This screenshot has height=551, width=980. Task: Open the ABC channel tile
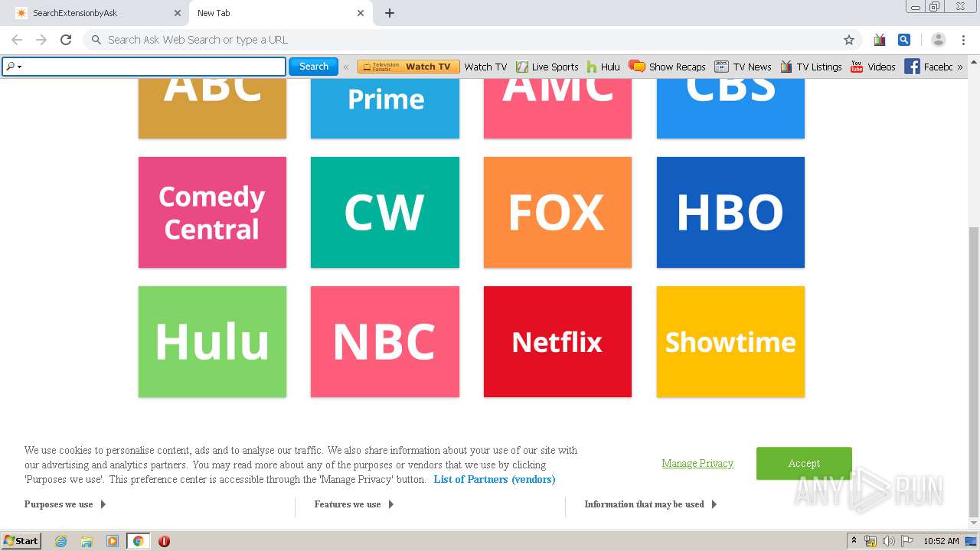click(212, 108)
